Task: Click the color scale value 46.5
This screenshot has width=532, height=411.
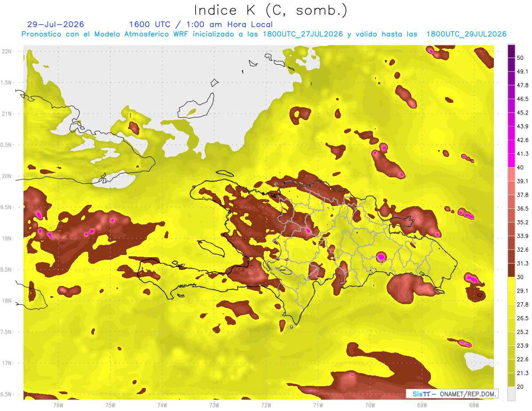Action: (523, 99)
